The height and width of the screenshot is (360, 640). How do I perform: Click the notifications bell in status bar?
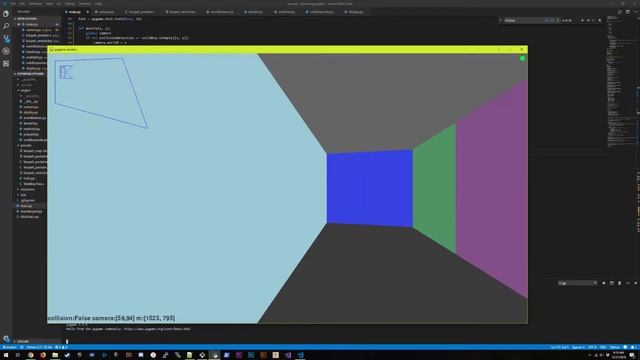(x=633, y=347)
